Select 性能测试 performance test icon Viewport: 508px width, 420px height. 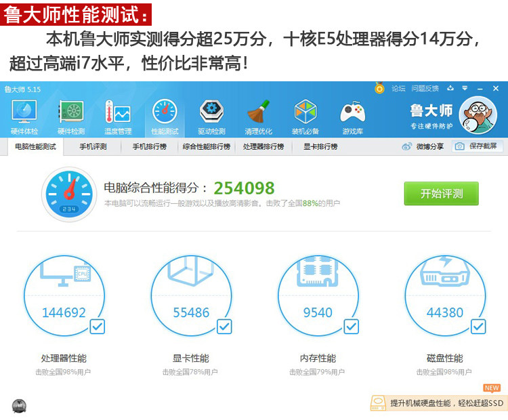pyautogui.click(x=165, y=112)
